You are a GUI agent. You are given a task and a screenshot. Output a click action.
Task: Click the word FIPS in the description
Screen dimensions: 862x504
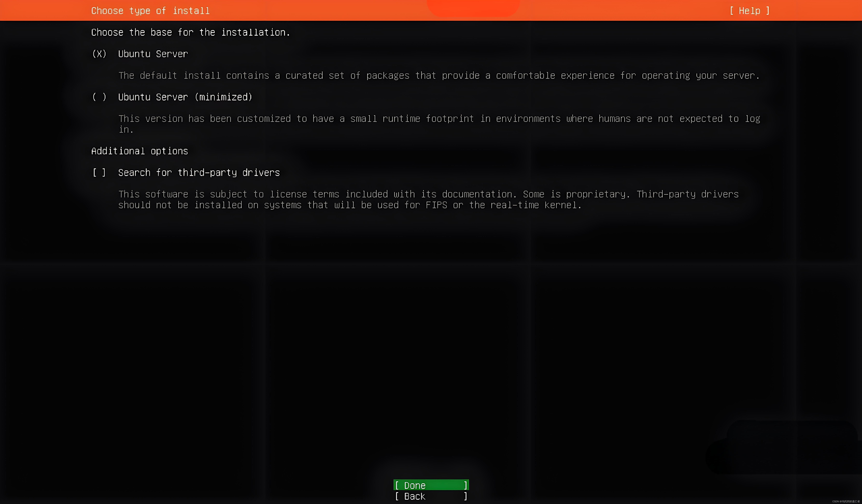tap(436, 205)
